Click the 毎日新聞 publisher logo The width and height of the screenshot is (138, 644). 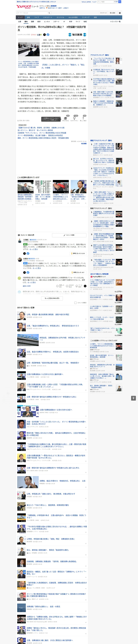pos(77,35)
